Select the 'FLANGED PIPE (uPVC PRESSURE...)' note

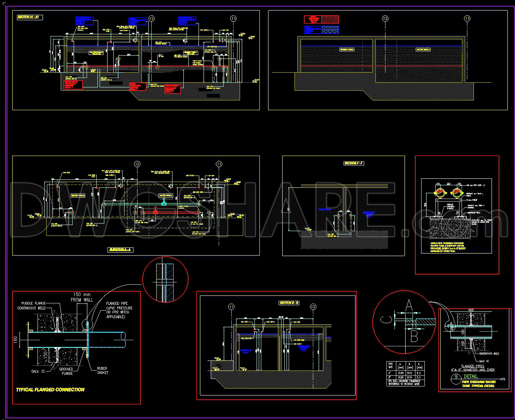coord(119,310)
